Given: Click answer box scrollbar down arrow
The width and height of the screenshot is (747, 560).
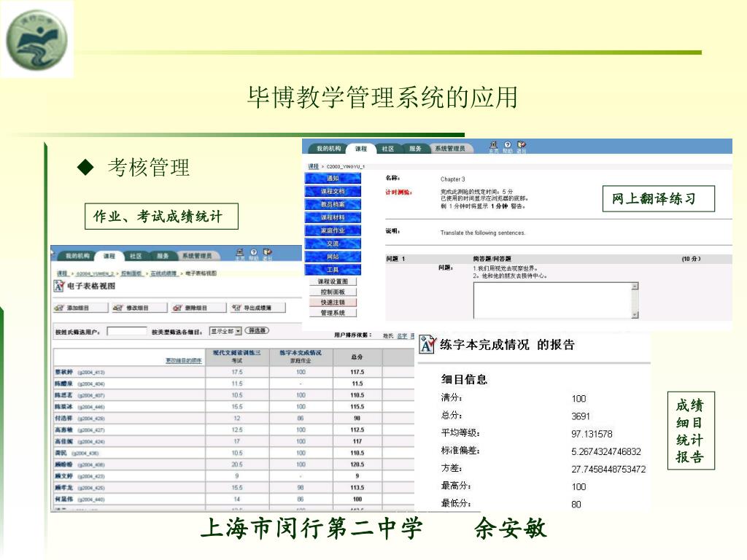Looking at the screenshot, I should click(x=635, y=315).
